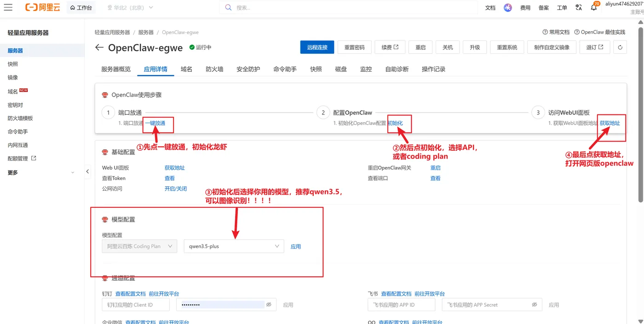Screen dimensions: 644x324
Task: Open the AI assistant star icon in header
Action: click(507, 7)
